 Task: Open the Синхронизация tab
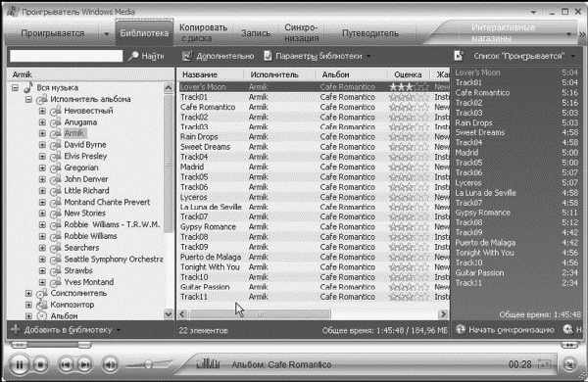[x=301, y=32]
